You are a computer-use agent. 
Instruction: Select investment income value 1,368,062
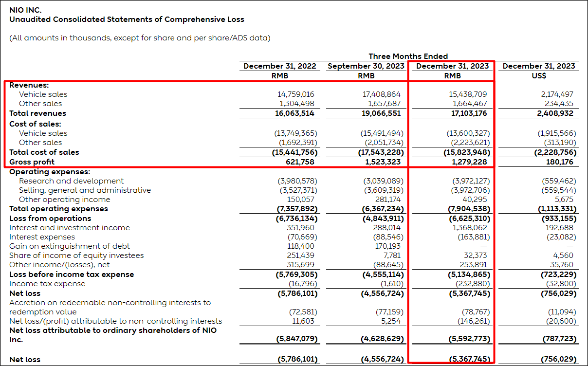470,228
